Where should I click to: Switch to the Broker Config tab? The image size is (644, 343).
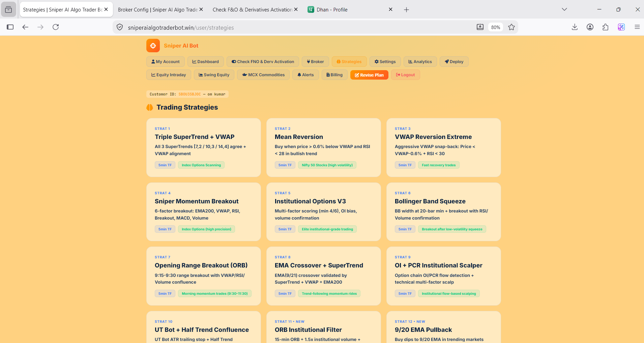coord(157,10)
